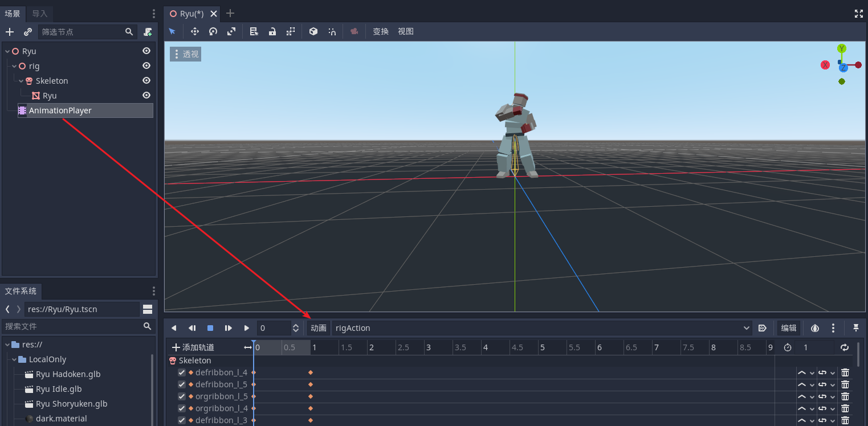Click the Animation menu button
Viewport: 868px width, 426px height.
click(x=319, y=328)
